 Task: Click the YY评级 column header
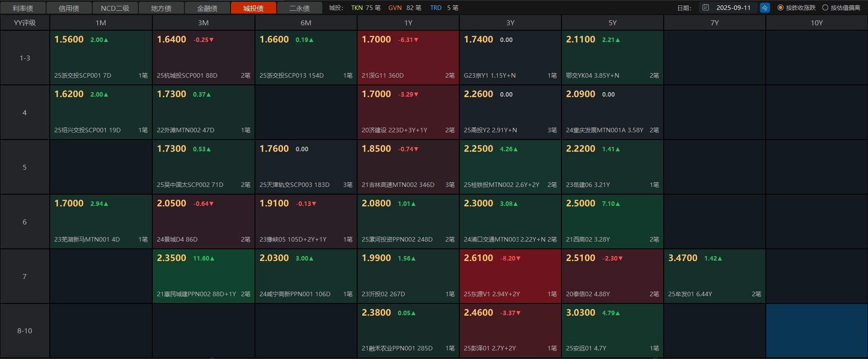click(25, 23)
